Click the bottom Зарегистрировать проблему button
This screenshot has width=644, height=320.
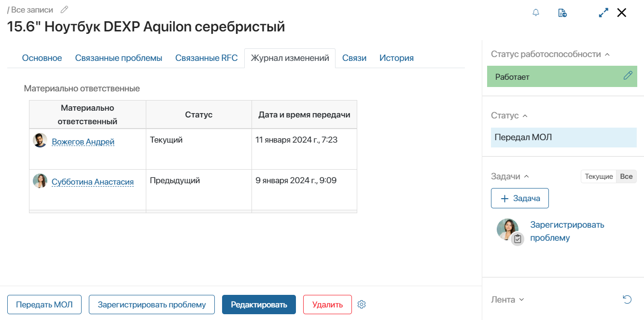[x=152, y=305]
